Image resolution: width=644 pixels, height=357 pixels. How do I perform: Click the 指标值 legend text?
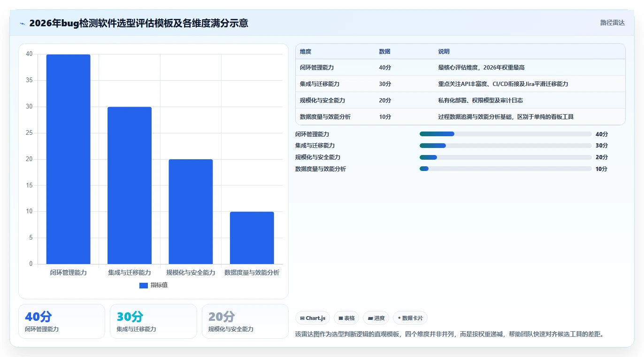(x=159, y=286)
